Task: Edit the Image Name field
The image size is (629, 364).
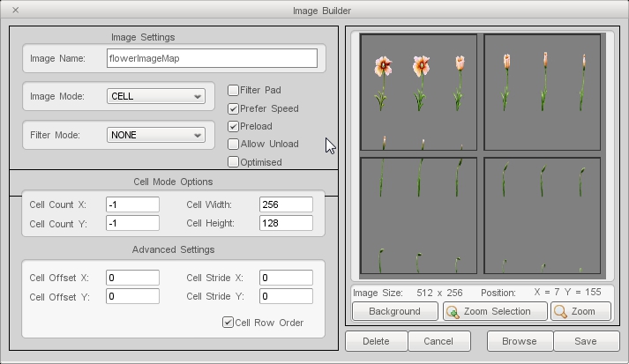Action: pos(212,58)
